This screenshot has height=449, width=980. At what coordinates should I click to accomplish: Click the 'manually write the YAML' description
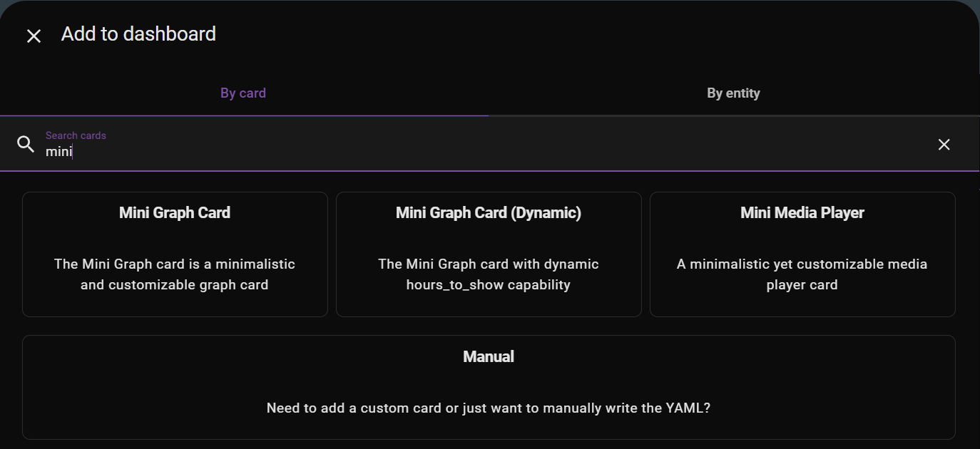[x=489, y=408]
